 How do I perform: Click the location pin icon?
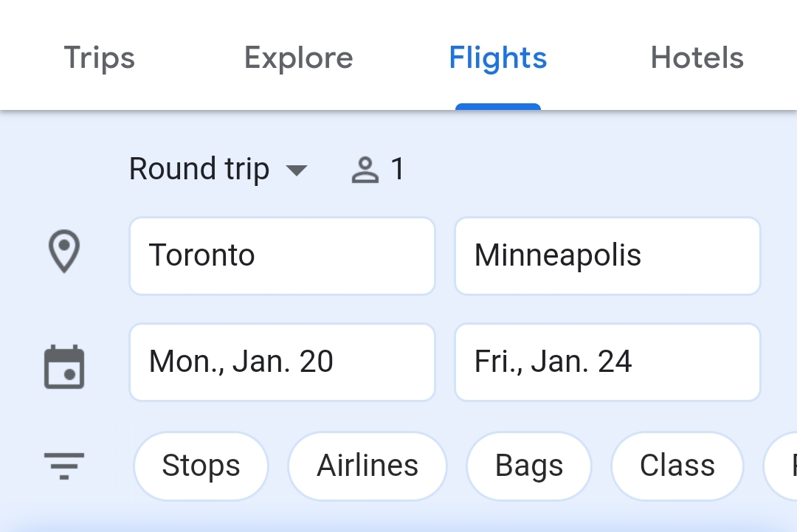tap(64, 252)
